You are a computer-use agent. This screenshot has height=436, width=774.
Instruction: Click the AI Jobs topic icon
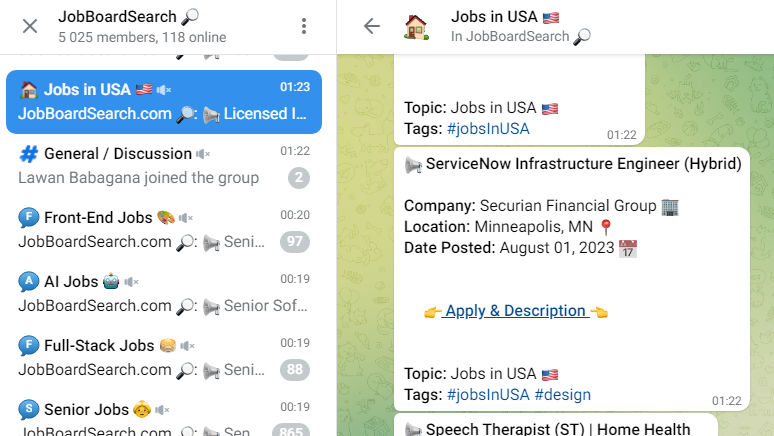coord(28,282)
